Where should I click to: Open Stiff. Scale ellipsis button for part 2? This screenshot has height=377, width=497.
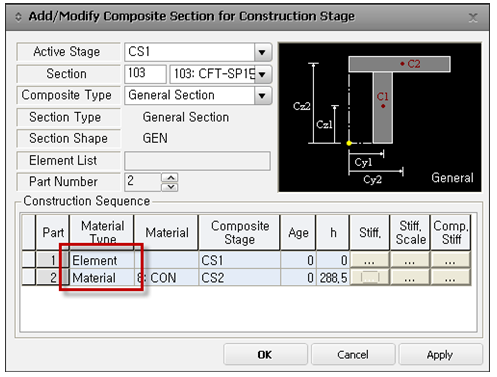tap(410, 277)
